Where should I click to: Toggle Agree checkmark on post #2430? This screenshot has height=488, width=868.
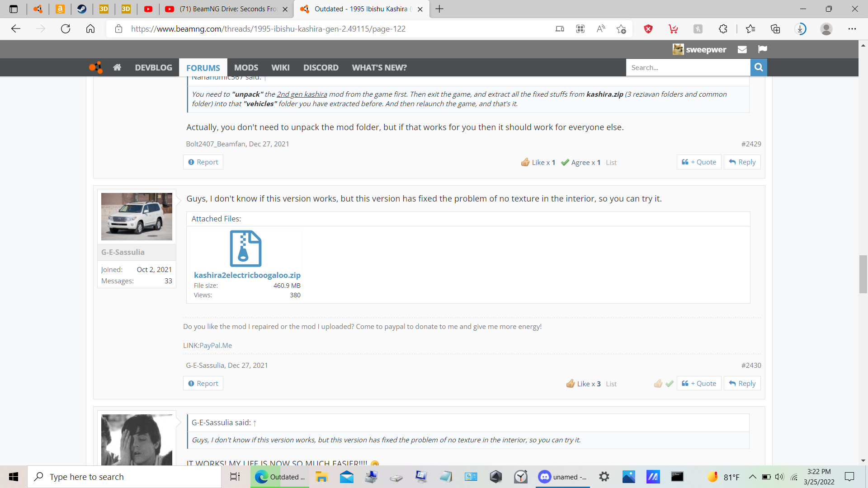click(x=670, y=384)
